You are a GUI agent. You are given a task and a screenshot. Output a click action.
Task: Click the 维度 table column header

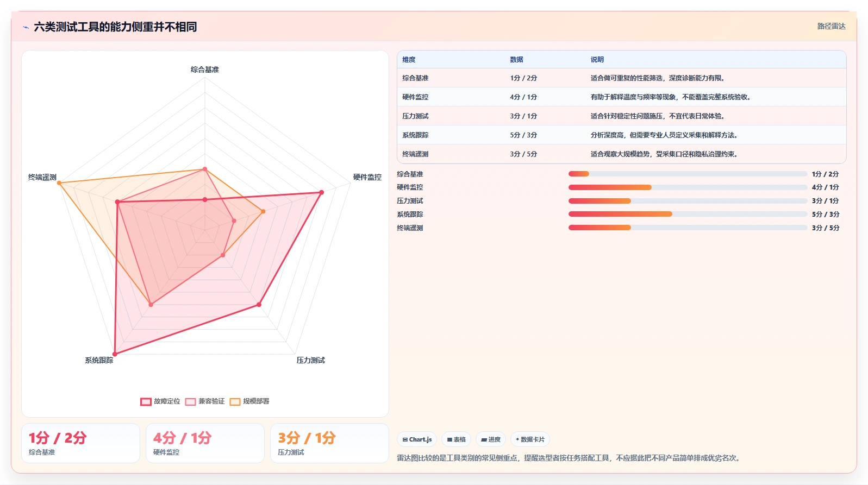[409, 60]
